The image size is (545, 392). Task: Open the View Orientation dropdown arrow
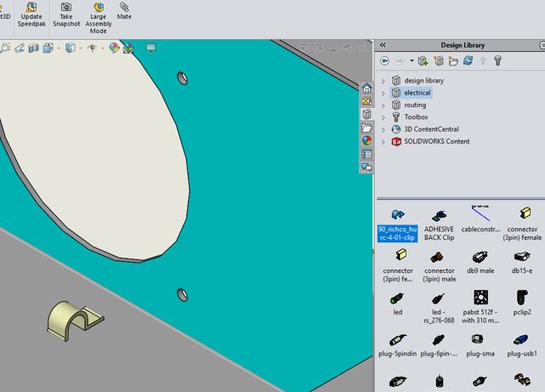[x=58, y=48]
